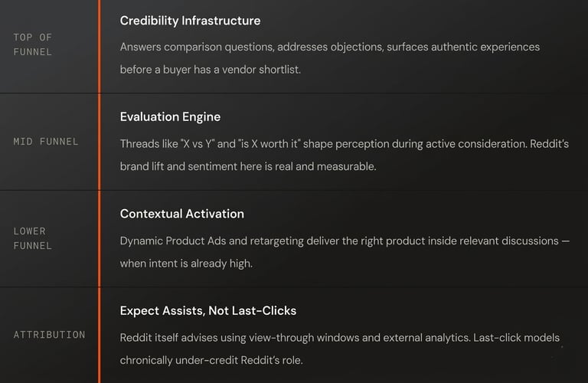The image size is (588, 383).
Task: Click the orange bar beside Credibility Infrastructure
Action: pyautogui.click(x=100, y=47)
